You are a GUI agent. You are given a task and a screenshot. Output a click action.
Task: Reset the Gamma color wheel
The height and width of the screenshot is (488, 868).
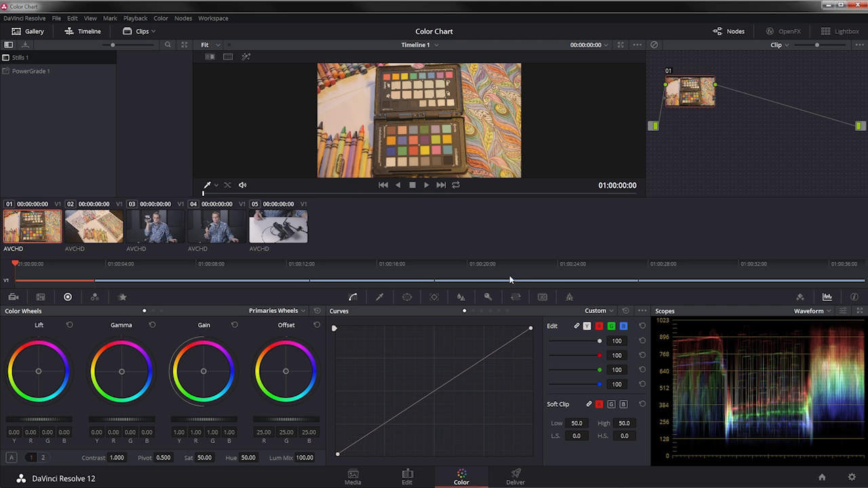point(152,325)
